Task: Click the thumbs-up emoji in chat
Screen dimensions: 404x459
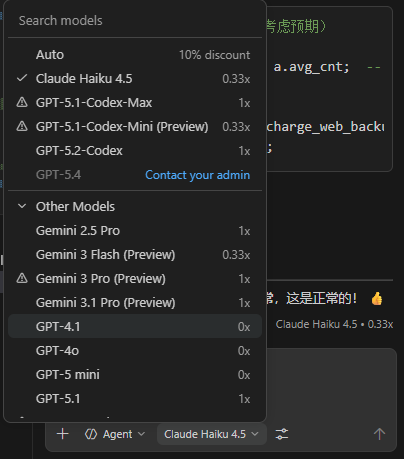Action: pyautogui.click(x=377, y=298)
